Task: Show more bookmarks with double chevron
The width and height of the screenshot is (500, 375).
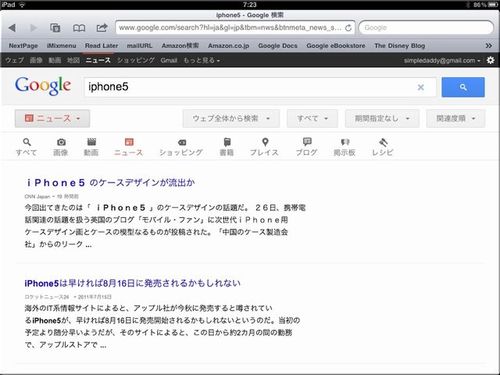Action: coord(488,46)
